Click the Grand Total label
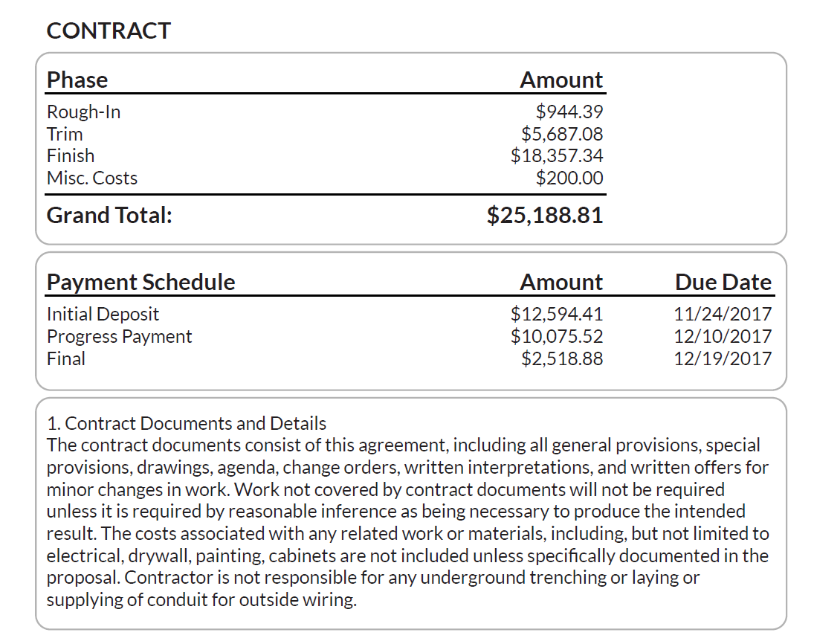The height and width of the screenshot is (644, 814). coord(109,216)
